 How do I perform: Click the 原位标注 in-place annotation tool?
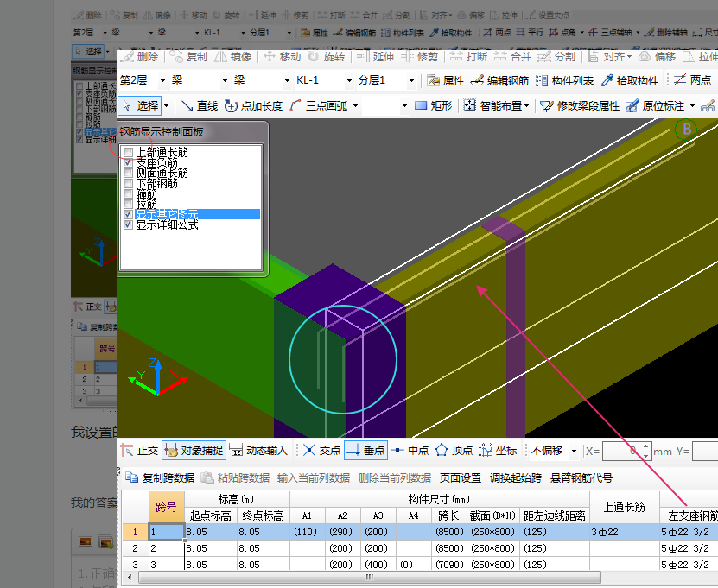(x=655, y=106)
